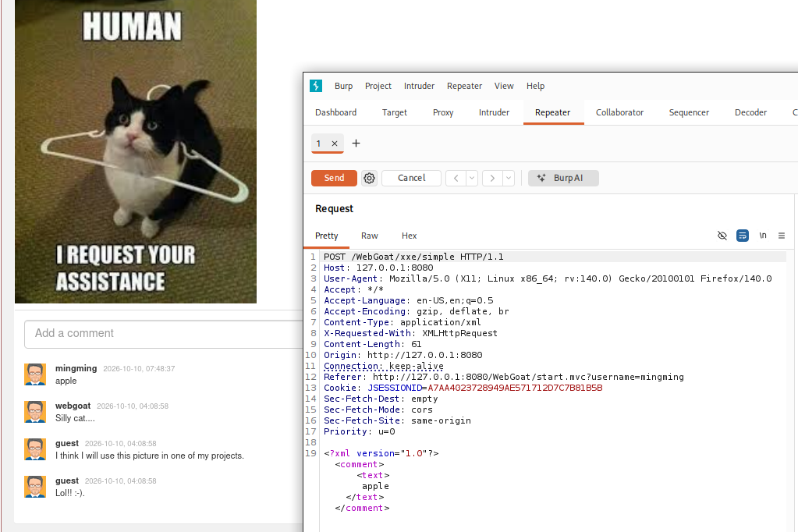Open the Burp AI button
Screen dimensions: 798x532
563,178
